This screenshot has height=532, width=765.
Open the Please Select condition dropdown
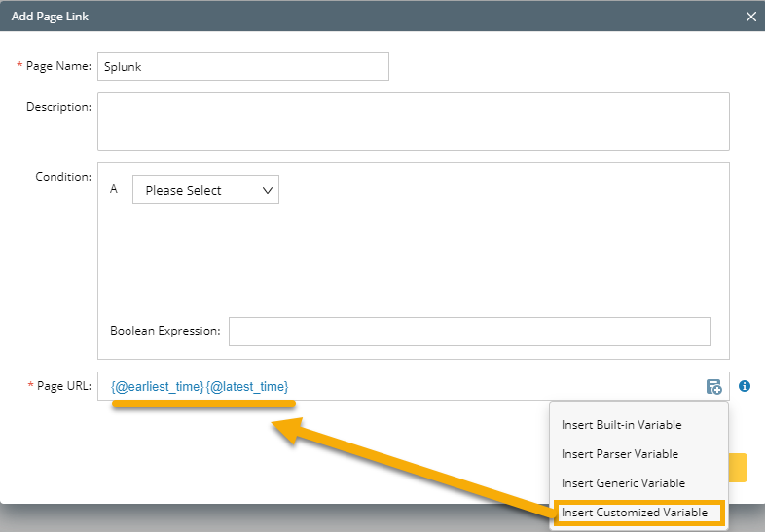[205, 190]
